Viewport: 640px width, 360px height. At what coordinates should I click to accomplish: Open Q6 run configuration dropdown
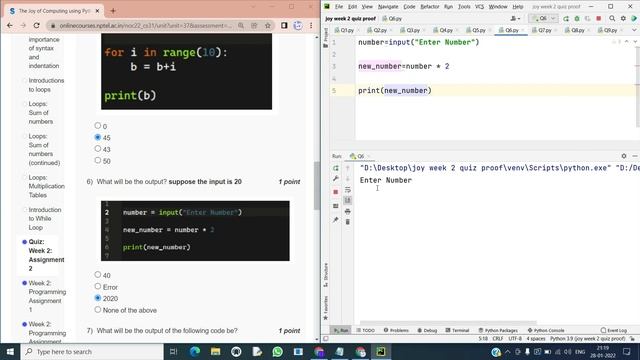[543, 18]
